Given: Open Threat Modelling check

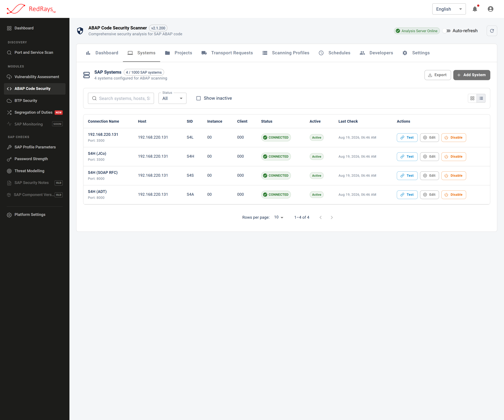Looking at the screenshot, I should [x=35, y=171].
